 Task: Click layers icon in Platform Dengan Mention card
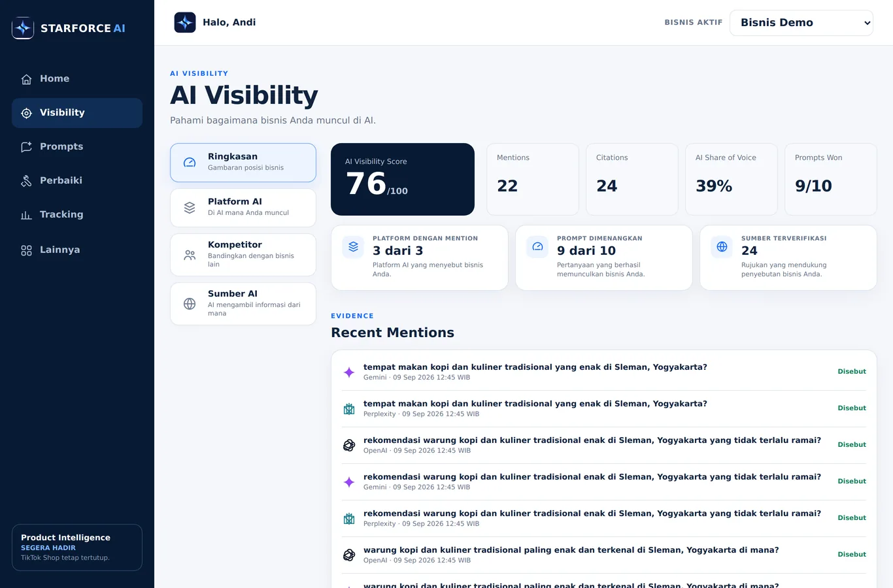pyautogui.click(x=353, y=247)
